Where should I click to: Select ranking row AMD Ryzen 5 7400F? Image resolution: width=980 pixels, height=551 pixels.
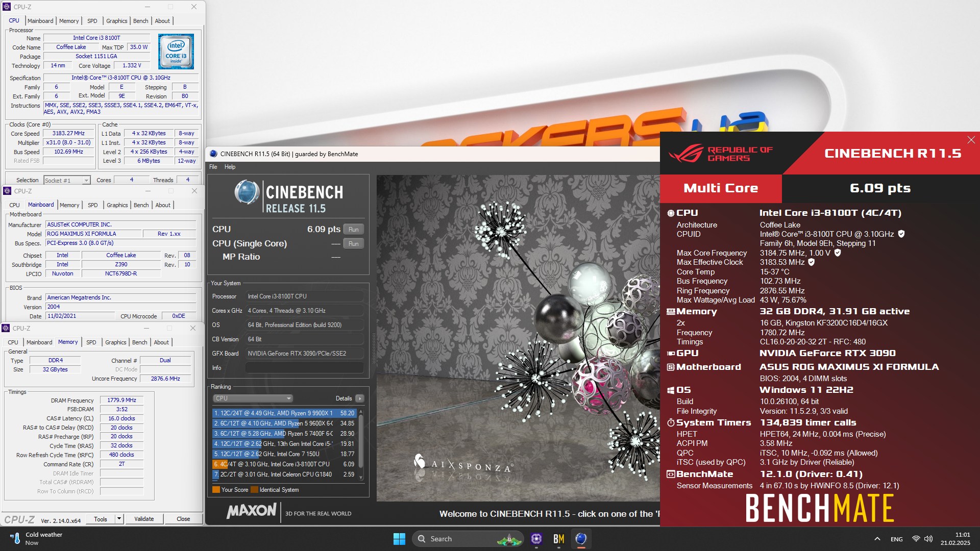284,434
